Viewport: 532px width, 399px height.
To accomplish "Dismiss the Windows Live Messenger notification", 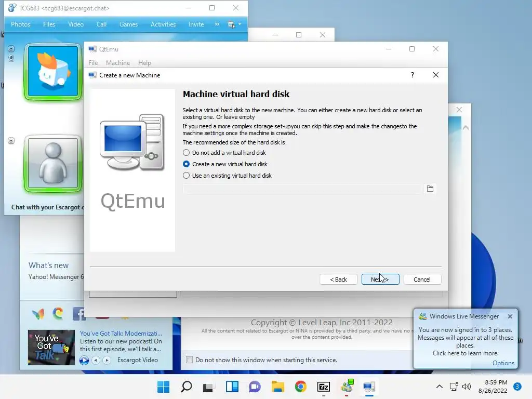I will point(510,316).
